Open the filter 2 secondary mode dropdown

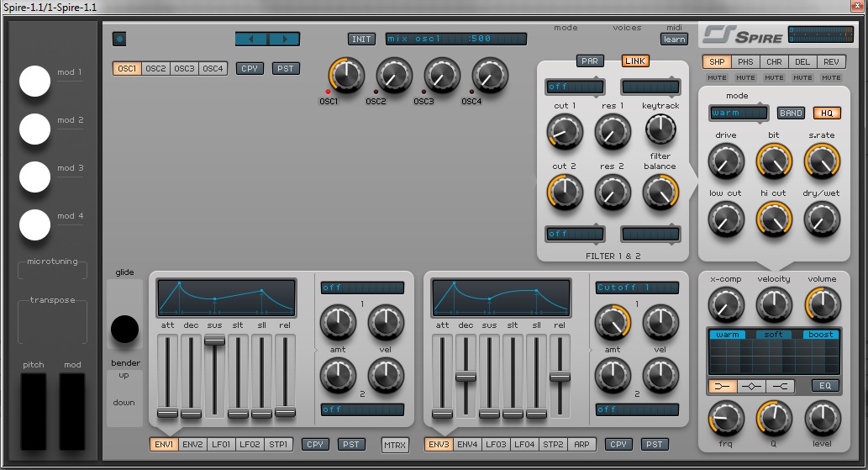coord(650,235)
